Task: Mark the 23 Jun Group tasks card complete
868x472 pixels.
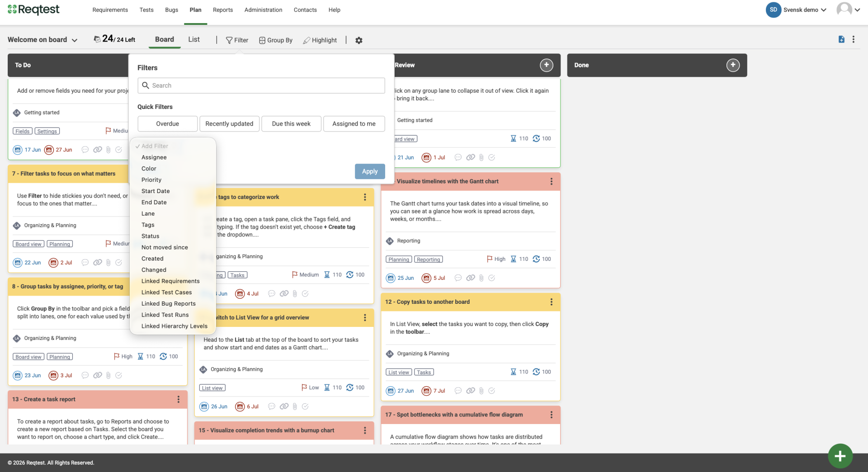Action: click(x=118, y=375)
